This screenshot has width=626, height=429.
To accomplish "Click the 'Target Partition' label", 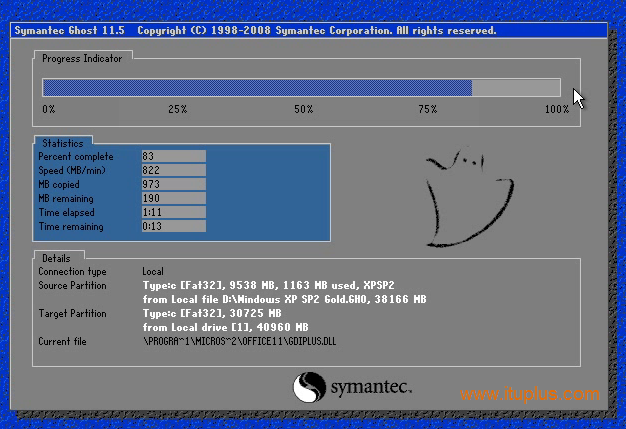I will [x=72, y=313].
